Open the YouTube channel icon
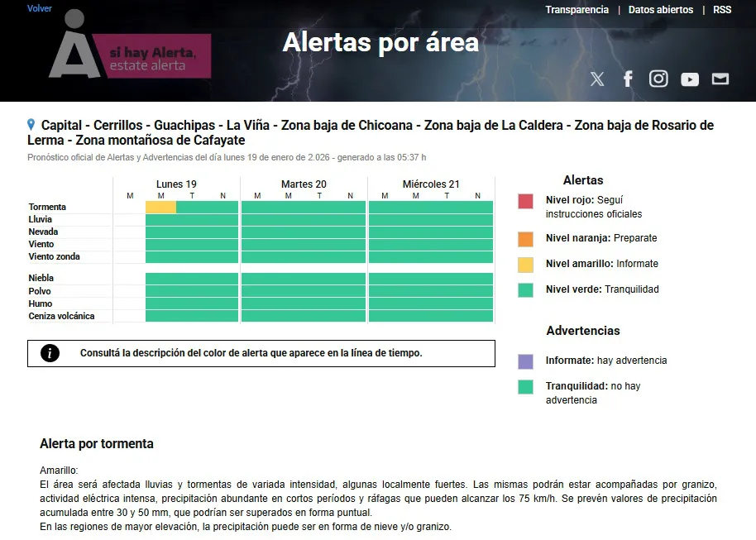756x540 pixels. pyautogui.click(x=689, y=79)
